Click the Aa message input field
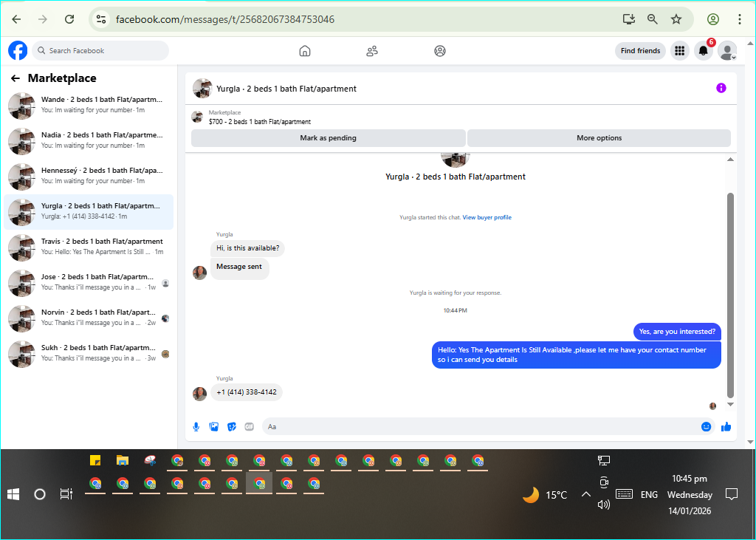The height and width of the screenshot is (540, 756). point(482,426)
